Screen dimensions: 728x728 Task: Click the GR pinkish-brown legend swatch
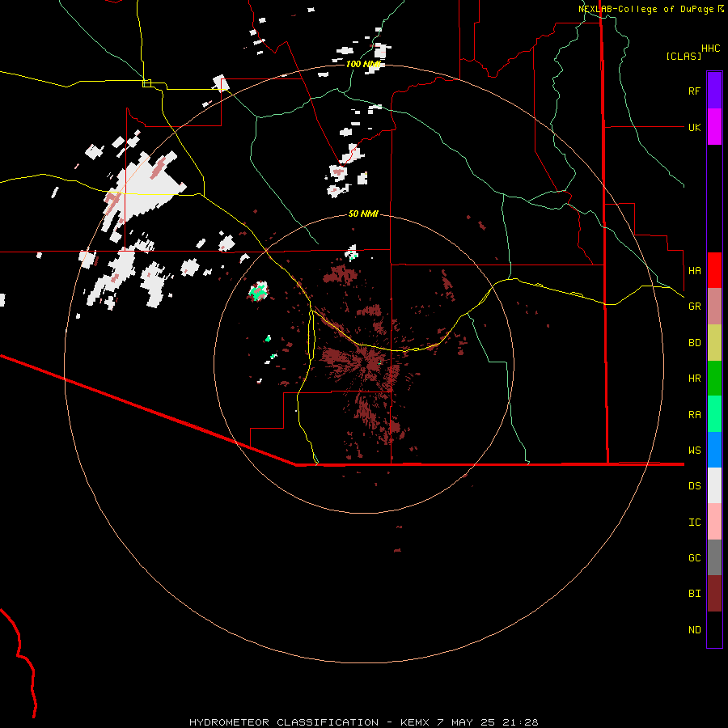(x=714, y=307)
